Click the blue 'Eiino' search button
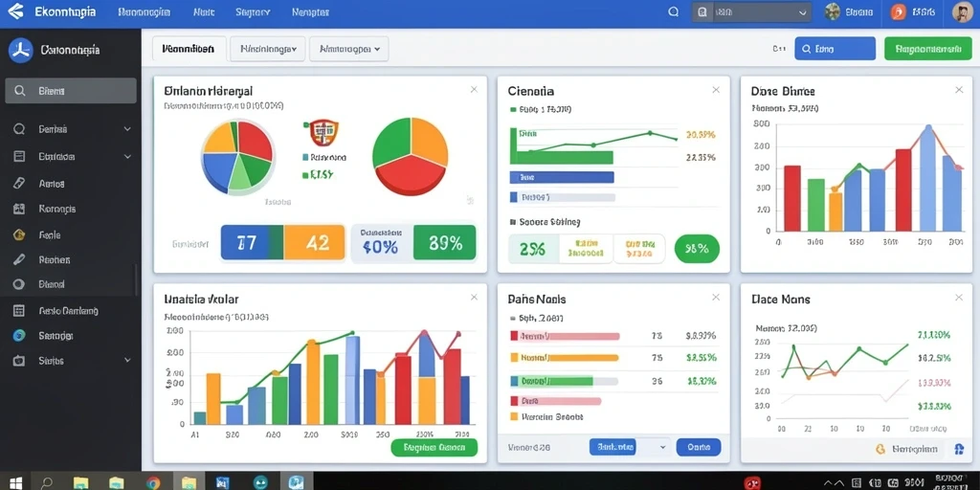Image resolution: width=980 pixels, height=490 pixels. (835, 48)
